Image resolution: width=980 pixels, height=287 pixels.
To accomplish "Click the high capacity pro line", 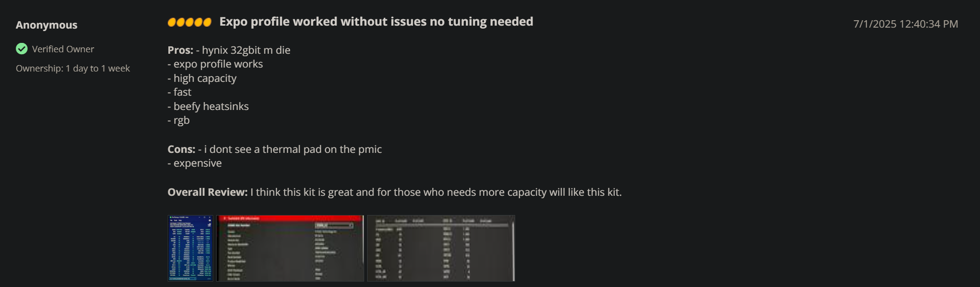I will pyautogui.click(x=202, y=78).
